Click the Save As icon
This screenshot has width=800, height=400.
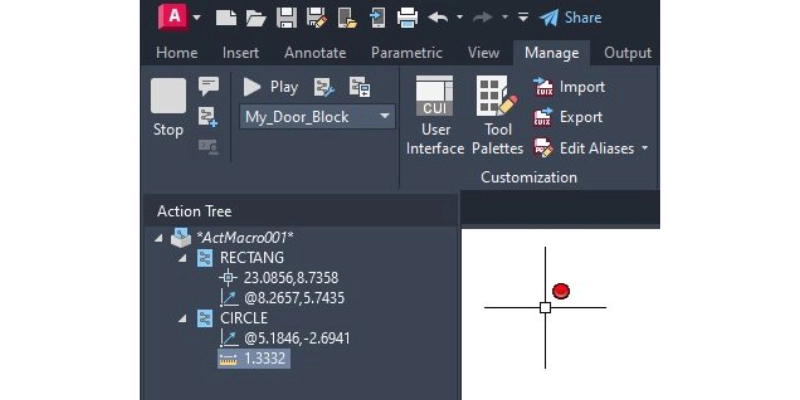pyautogui.click(x=316, y=17)
